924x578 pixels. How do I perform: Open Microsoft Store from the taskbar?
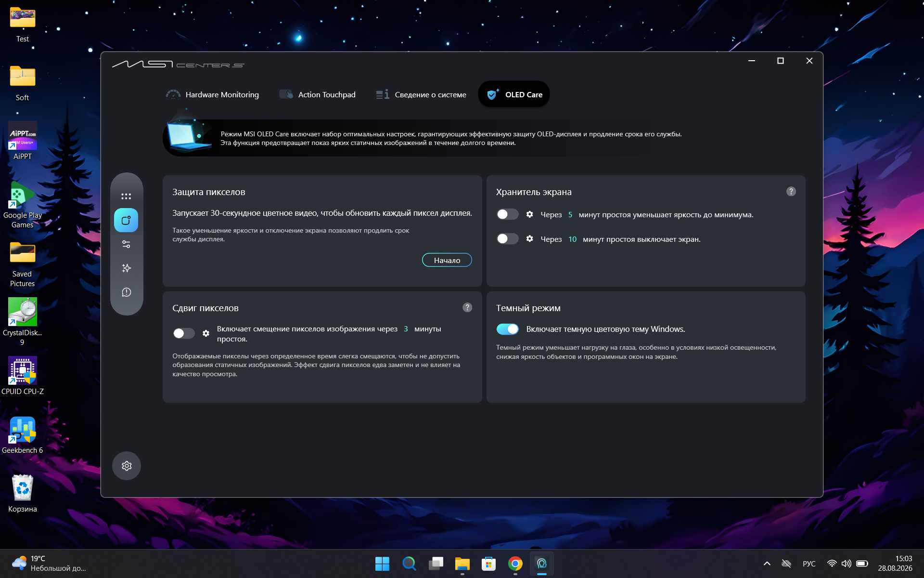[x=489, y=564]
